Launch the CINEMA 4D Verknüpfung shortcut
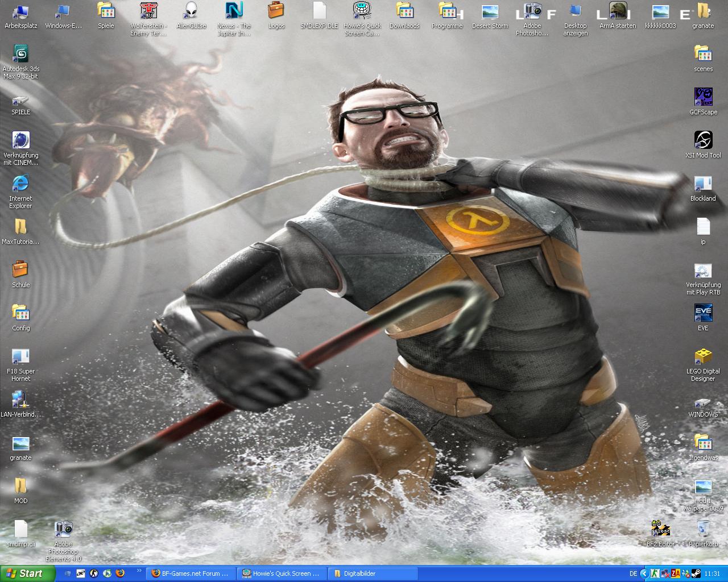The height and width of the screenshot is (582, 728). click(20, 148)
